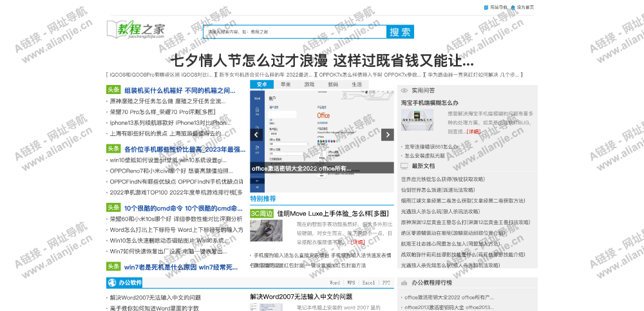Screen dimensions: 644x311
Task: Click the 设为首页 home icon
Action: (x=513, y=7)
